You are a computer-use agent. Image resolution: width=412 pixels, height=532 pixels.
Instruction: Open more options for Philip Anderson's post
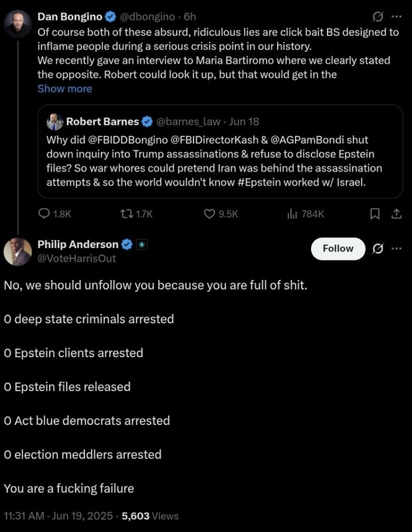point(397,248)
